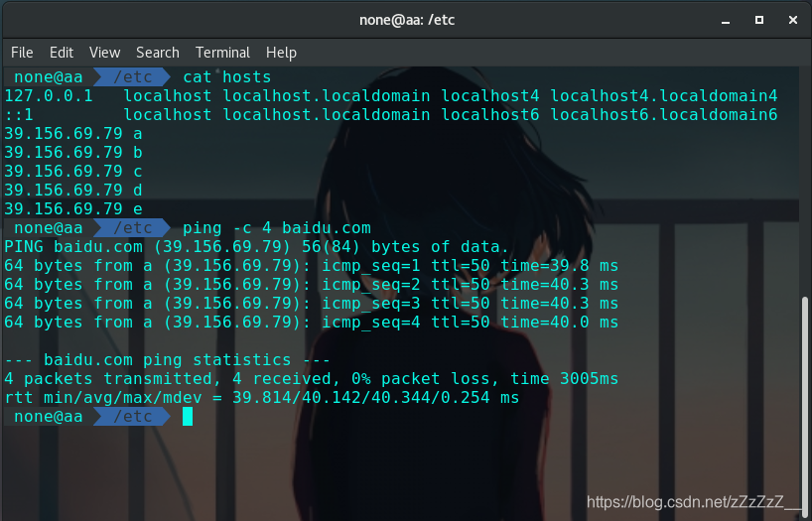This screenshot has width=812, height=521.
Task: Click 'localhost6.localdomain6' in hosts output
Action: pyautogui.click(x=664, y=114)
